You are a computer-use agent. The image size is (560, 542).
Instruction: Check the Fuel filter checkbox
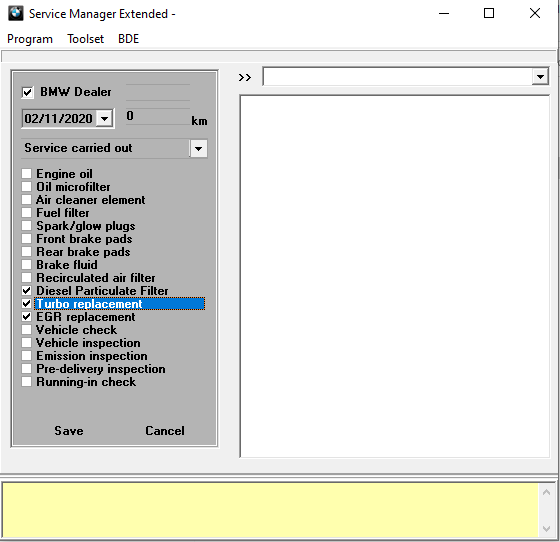[26, 212]
